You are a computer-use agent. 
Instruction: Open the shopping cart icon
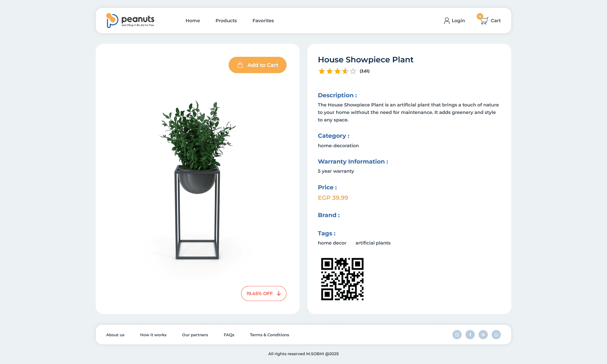[x=484, y=21]
